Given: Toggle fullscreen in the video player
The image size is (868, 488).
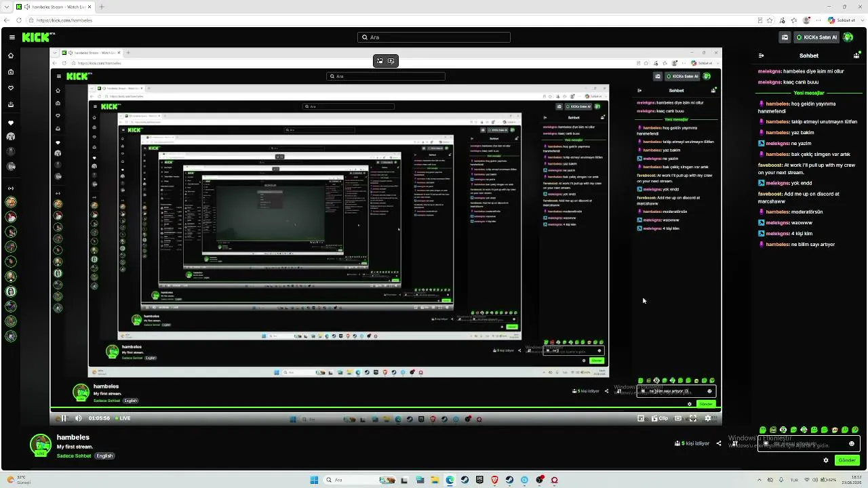Looking at the screenshot, I should [693, 418].
